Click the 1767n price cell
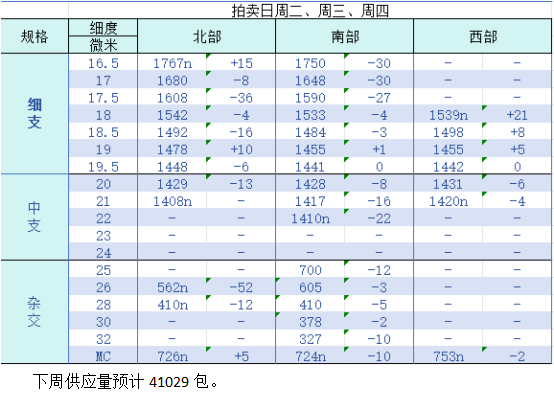 [x=172, y=63]
